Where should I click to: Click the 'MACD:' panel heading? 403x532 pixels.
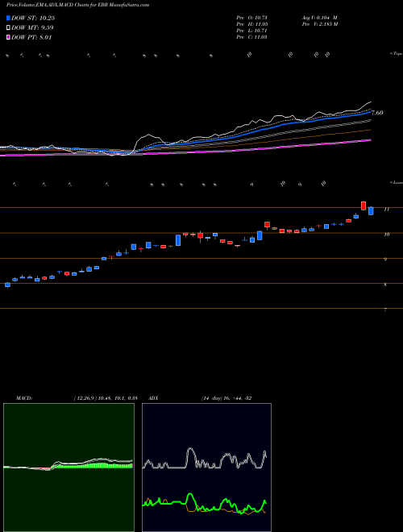(x=23, y=398)
